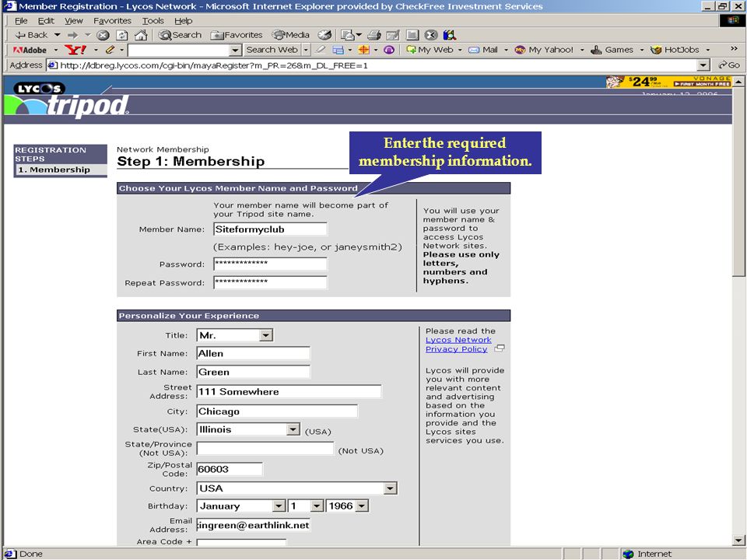Click the Lycos Tripod logo
Screen dimensions: 747x560
point(67,99)
